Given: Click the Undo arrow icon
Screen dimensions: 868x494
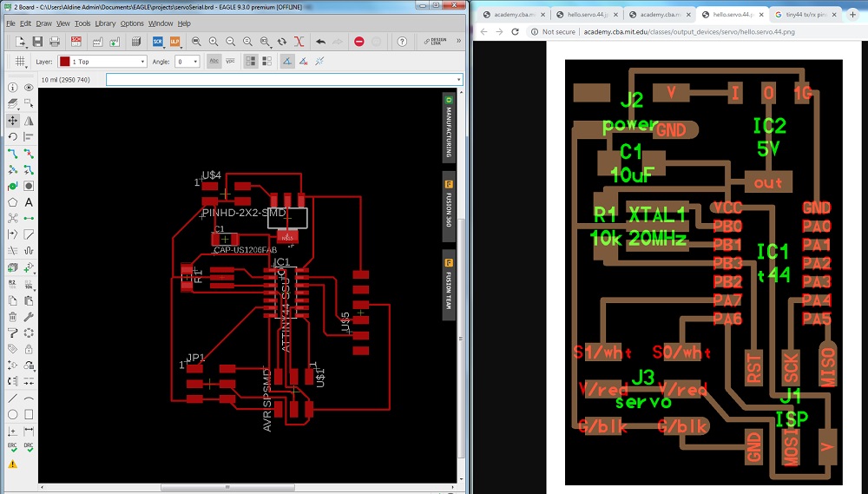Looking at the screenshot, I should (320, 42).
